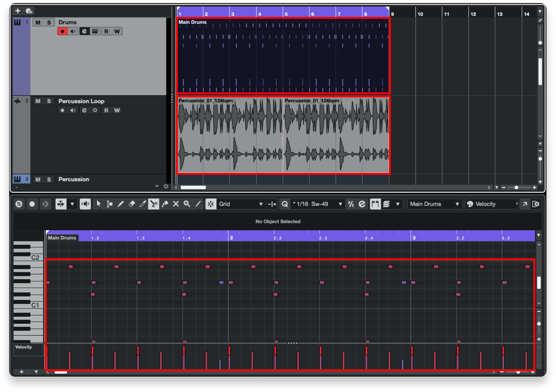Open ruler display format dropdown arrow
Viewport: 556px width, 392px height.
pos(540,11)
